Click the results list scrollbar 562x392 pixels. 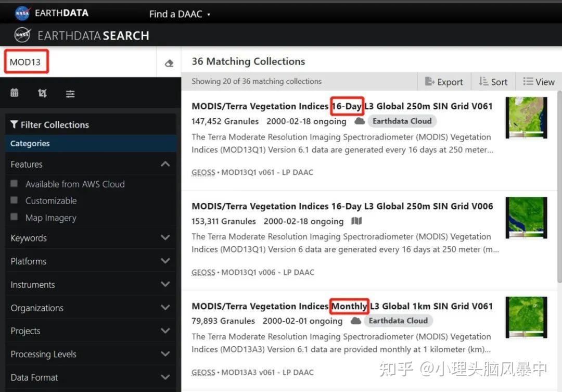[x=559, y=187]
